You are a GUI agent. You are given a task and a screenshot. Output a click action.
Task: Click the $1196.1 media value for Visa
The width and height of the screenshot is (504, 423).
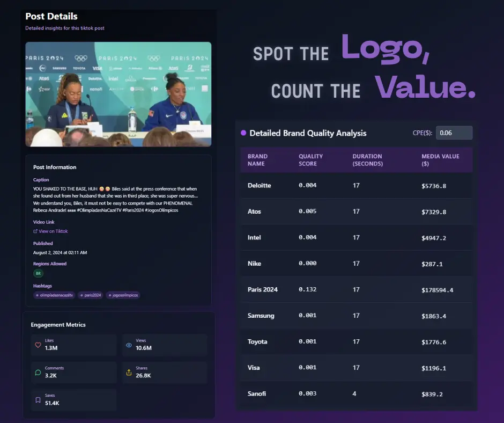434,368
